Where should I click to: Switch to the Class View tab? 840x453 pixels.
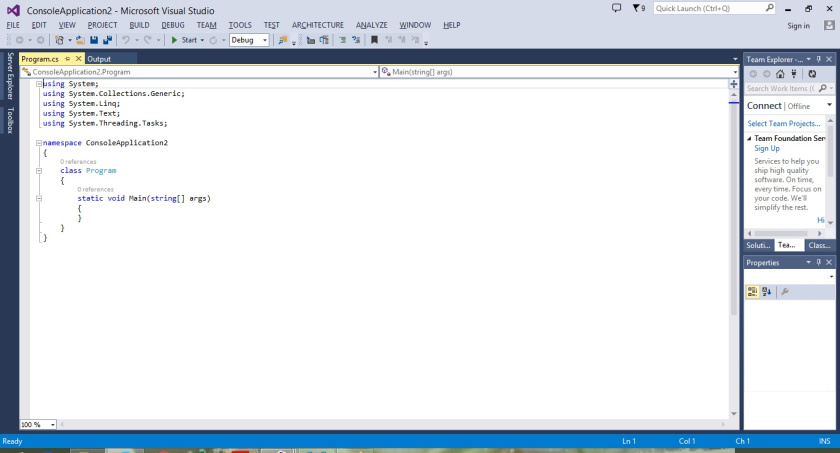click(820, 245)
